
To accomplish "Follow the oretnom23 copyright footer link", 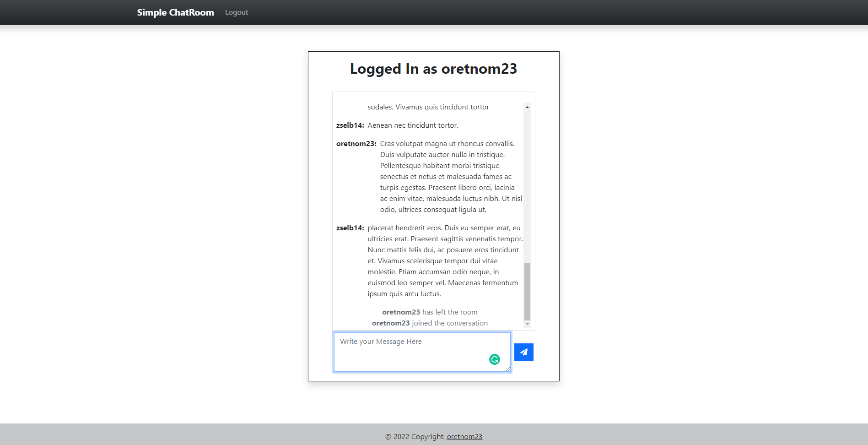I will click(464, 437).
